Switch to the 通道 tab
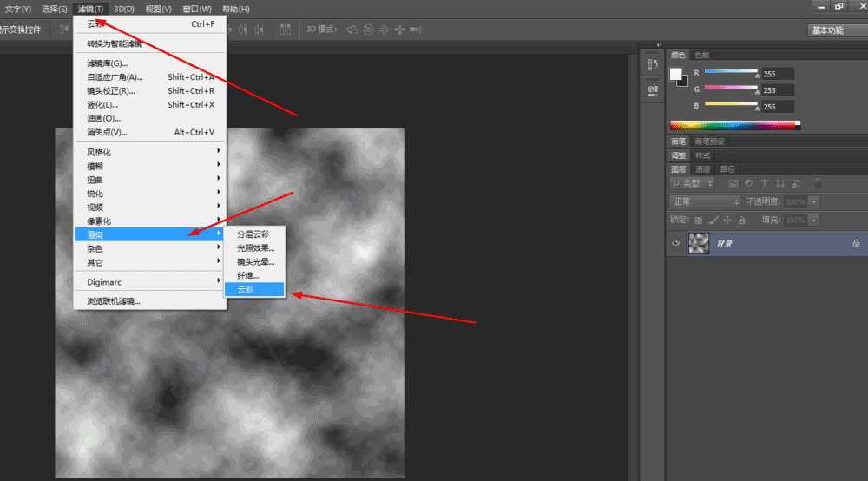 [x=703, y=169]
